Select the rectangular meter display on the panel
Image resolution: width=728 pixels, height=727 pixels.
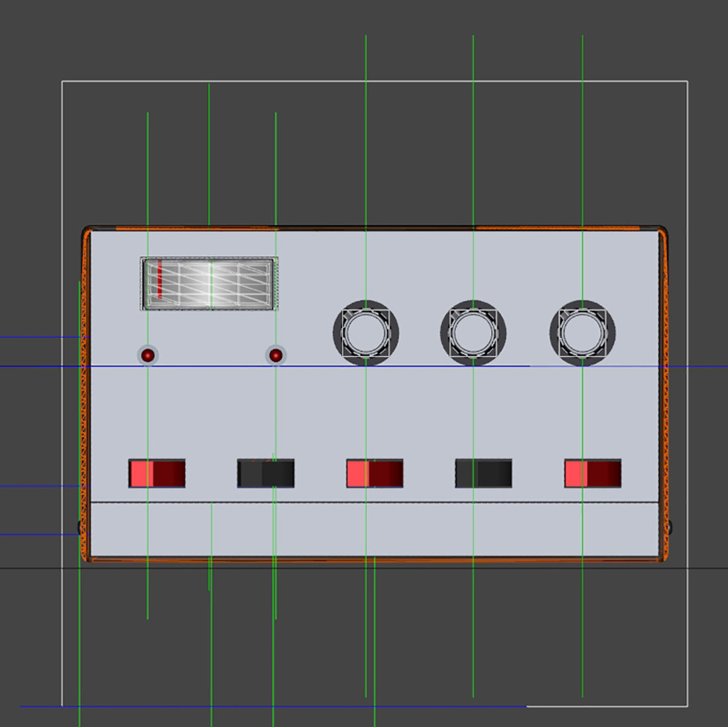(209, 284)
